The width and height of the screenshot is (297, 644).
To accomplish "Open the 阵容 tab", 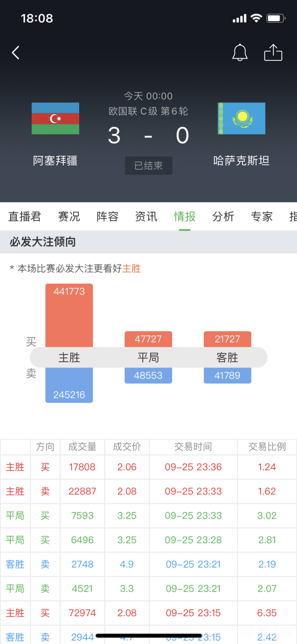I will pos(108,216).
